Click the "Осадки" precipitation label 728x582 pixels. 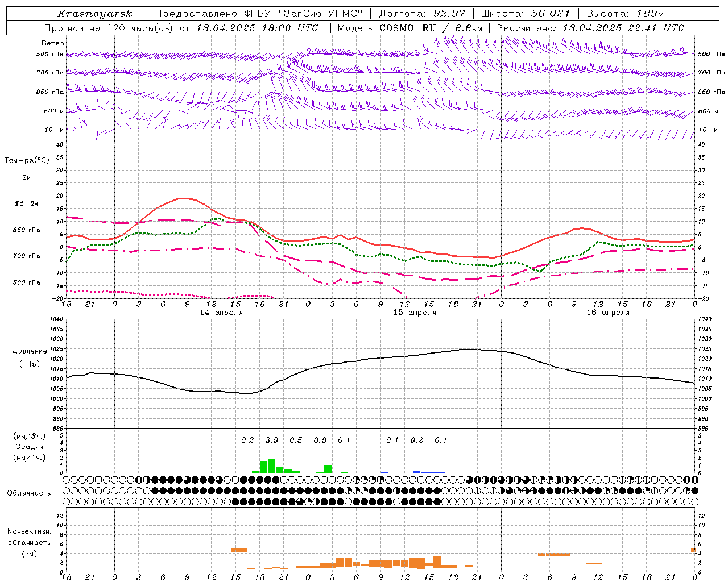(x=29, y=447)
